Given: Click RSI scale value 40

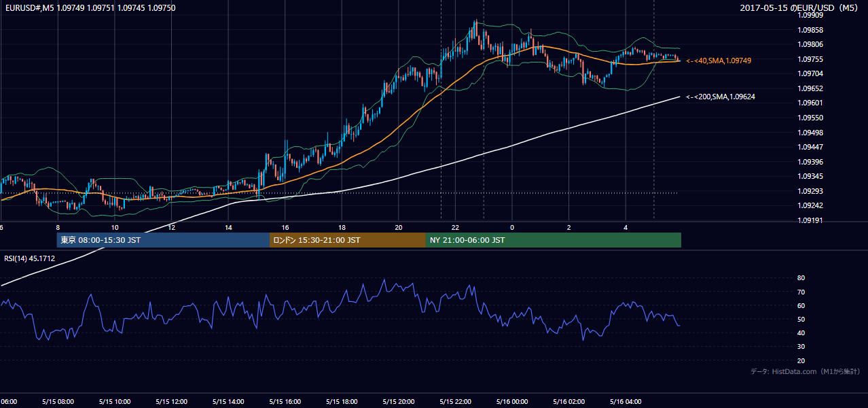Looking at the screenshot, I should coord(801,333).
